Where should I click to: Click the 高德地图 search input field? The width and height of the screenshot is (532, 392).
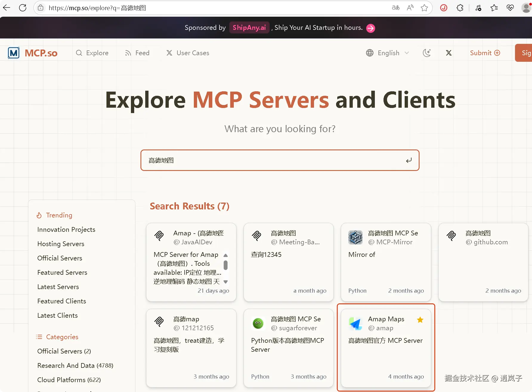coord(280,160)
